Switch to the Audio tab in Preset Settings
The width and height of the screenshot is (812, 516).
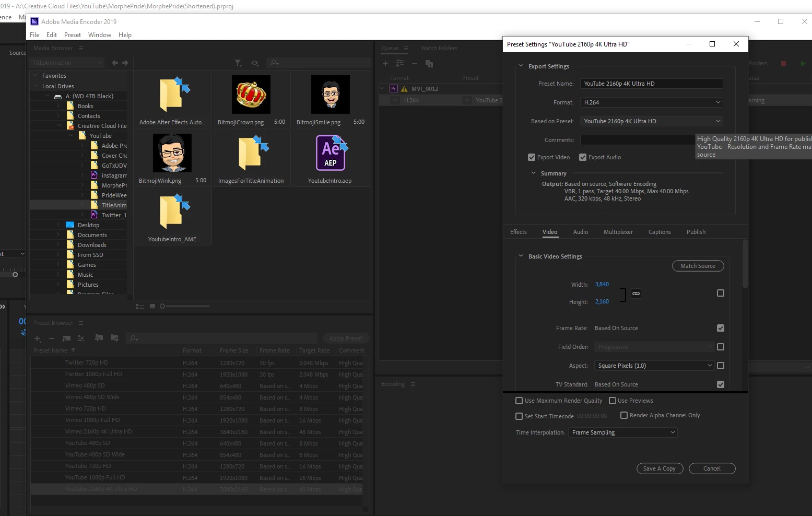tap(581, 232)
